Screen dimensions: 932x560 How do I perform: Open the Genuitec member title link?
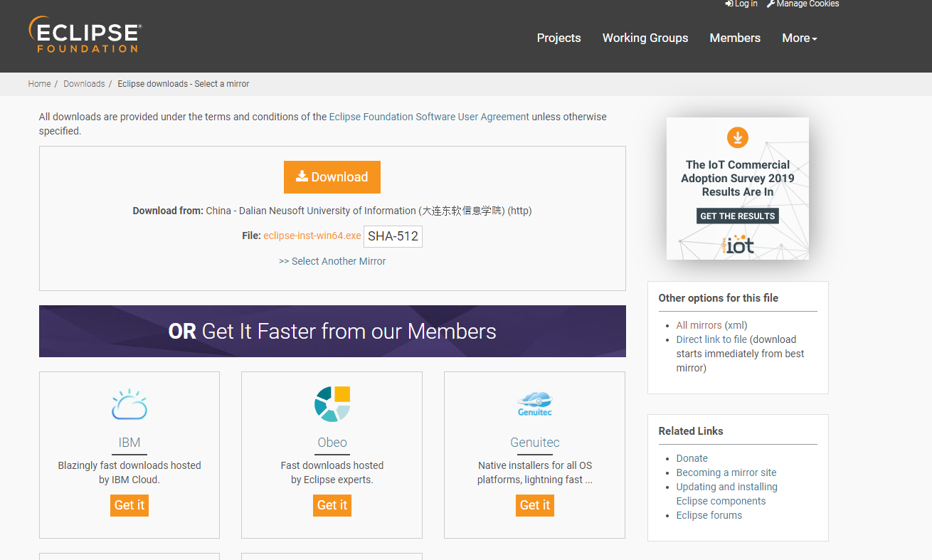pos(535,443)
